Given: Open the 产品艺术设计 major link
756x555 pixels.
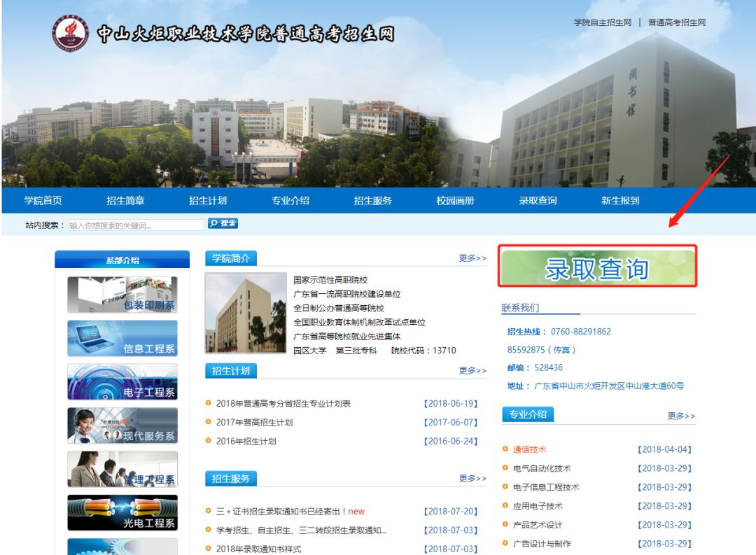Looking at the screenshot, I should [538, 525].
